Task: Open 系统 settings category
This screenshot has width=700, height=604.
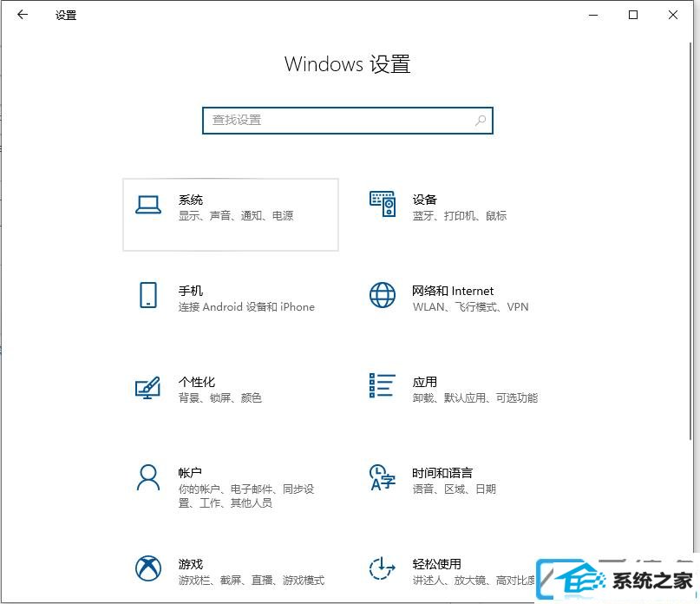Action: pyautogui.click(x=231, y=214)
